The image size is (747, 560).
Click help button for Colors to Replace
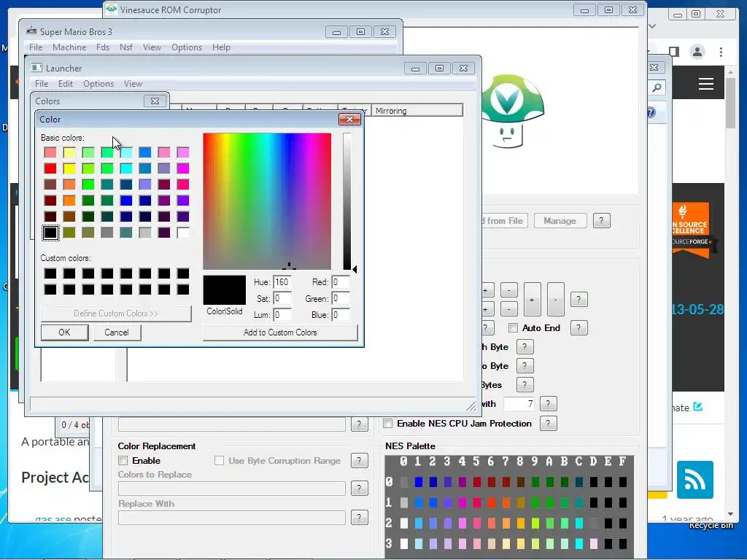coord(359,488)
